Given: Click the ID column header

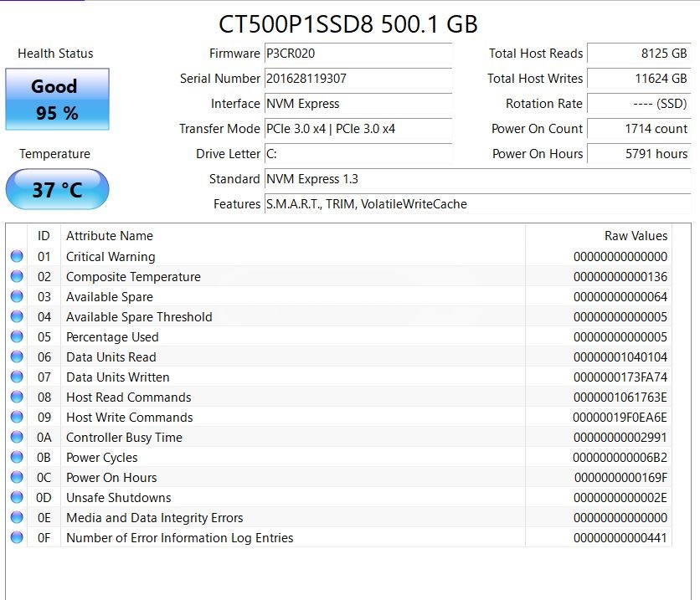Looking at the screenshot, I should tap(44, 235).
